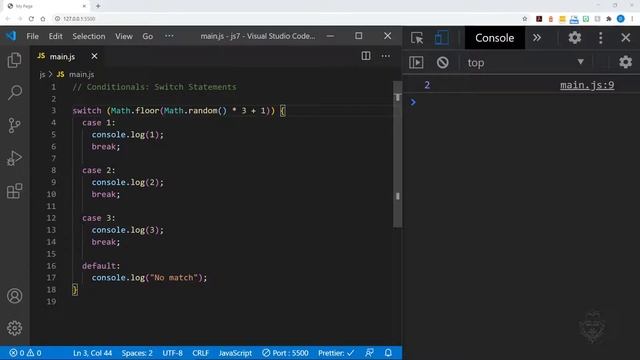Select the Console tab in DevTools
Image resolution: width=640 pixels, height=360 pixels.
click(x=494, y=38)
